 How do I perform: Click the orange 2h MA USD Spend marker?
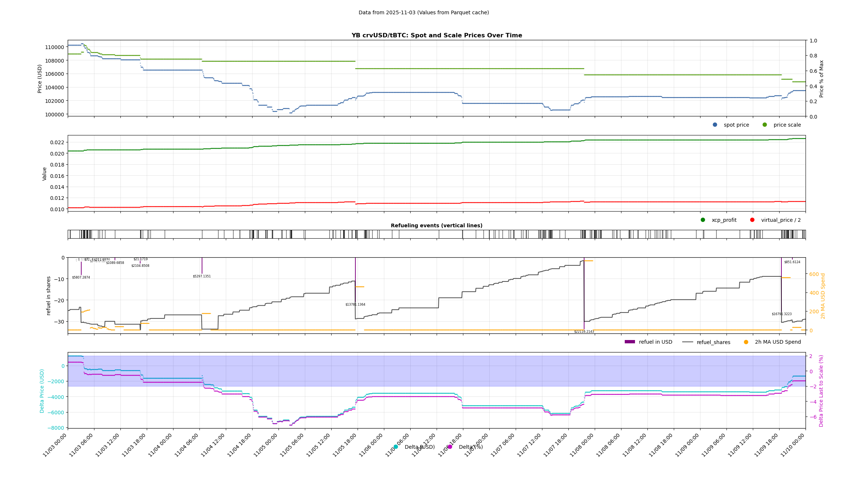click(x=746, y=342)
